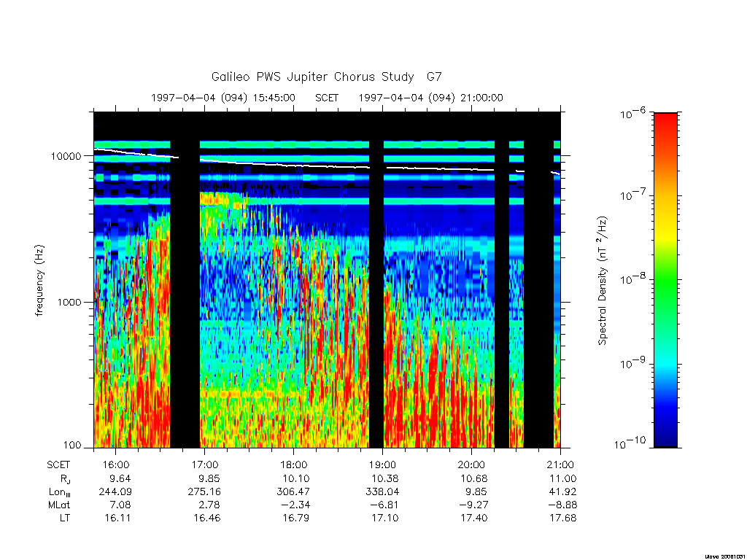The width and height of the screenshot is (747, 560).
Task: Click the LT value 17.10
Action: [x=385, y=518]
